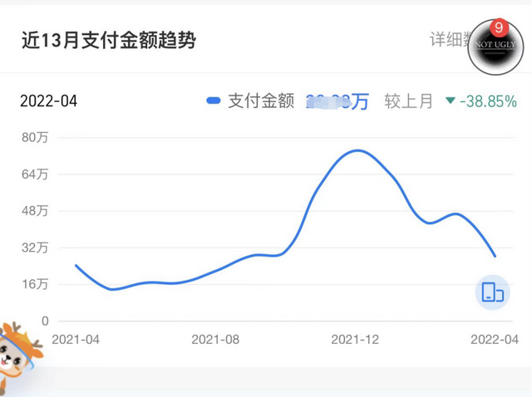Open the red notification badge showing 9
532x397 pixels.
coord(499,27)
